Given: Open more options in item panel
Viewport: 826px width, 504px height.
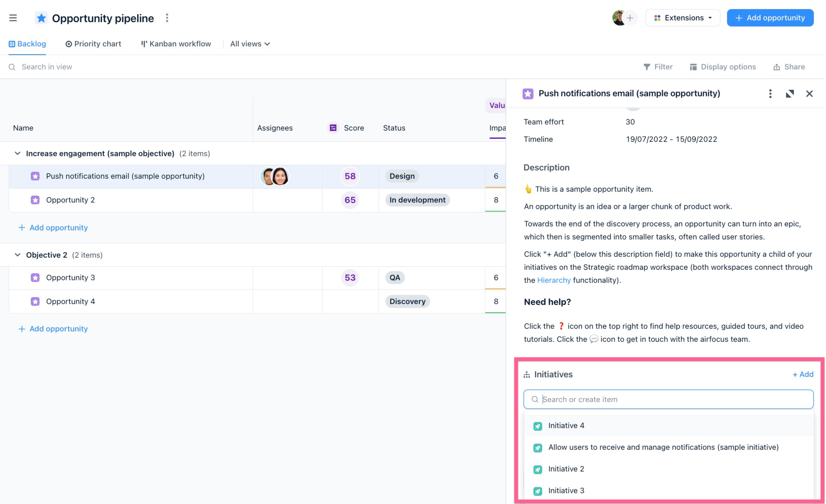Looking at the screenshot, I should click(770, 94).
